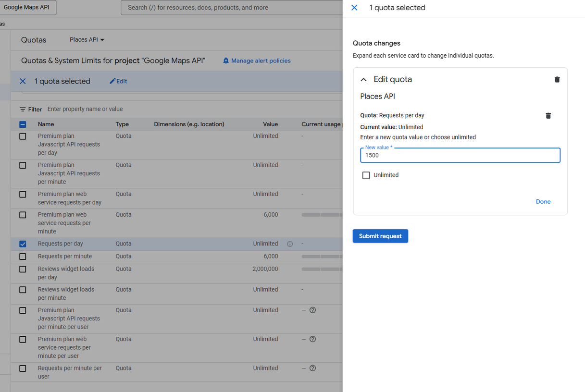Check Reviews widget loads per day
This screenshot has height=392, width=585.
(x=23, y=269)
